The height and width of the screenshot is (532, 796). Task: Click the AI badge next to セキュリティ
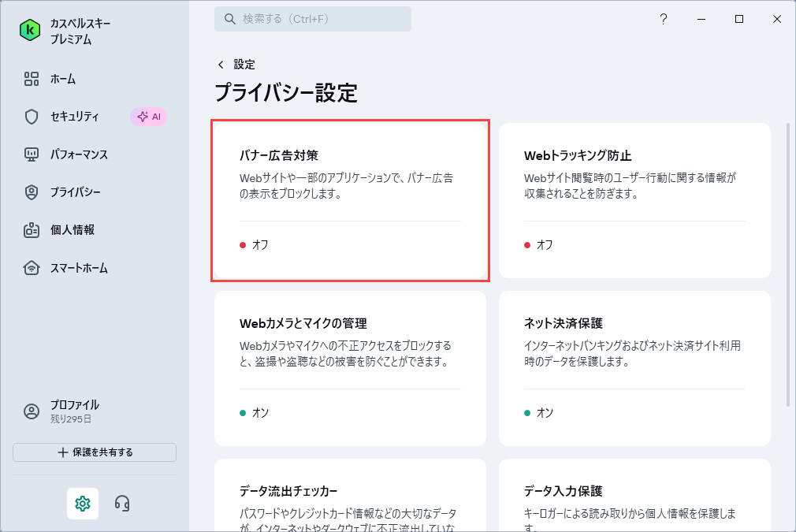click(x=149, y=117)
